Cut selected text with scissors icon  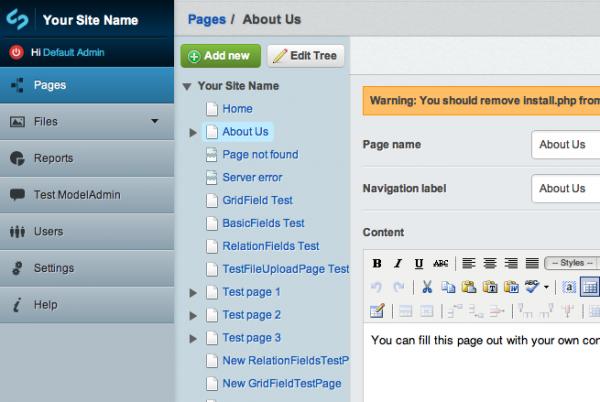[427, 287]
